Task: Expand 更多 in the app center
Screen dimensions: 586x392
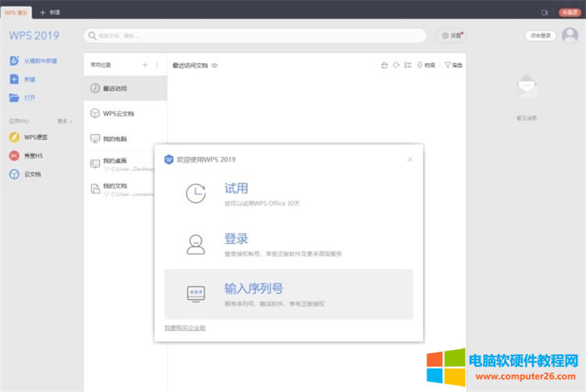Action: click(65, 121)
